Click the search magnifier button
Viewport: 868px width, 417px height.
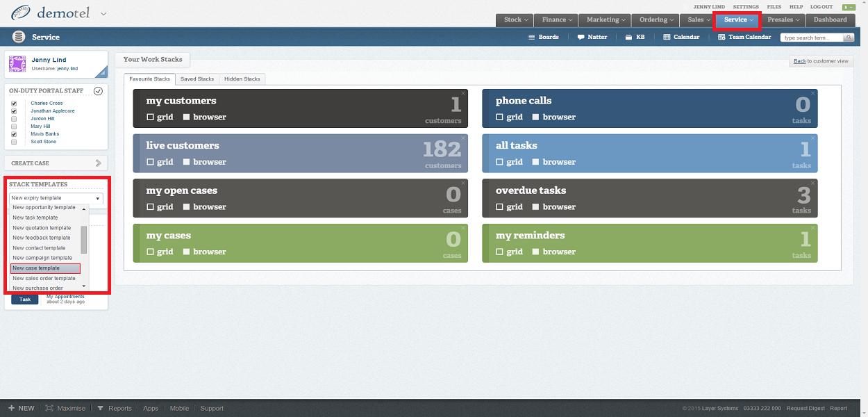(849, 38)
